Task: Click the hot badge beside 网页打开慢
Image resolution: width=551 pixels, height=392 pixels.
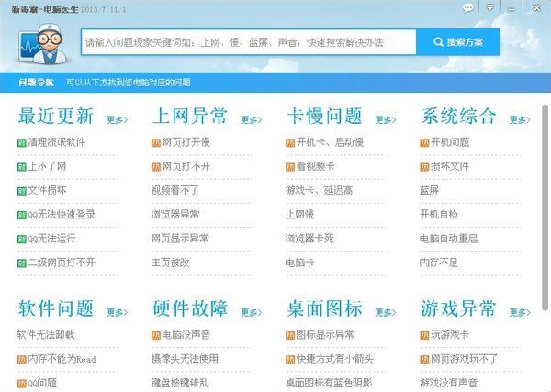Action: coord(156,143)
